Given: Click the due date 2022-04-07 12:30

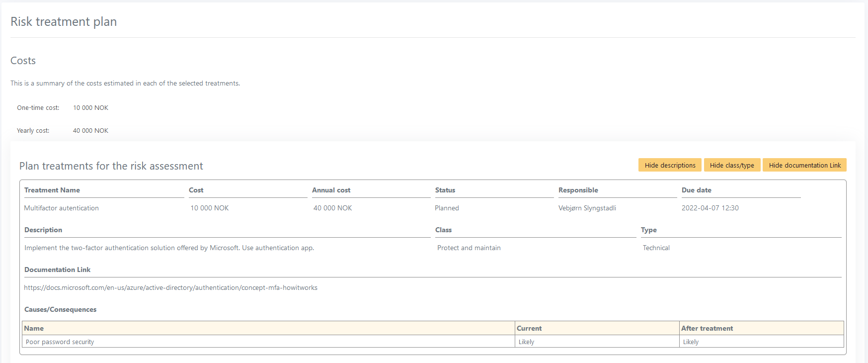Looking at the screenshot, I should pyautogui.click(x=710, y=208).
